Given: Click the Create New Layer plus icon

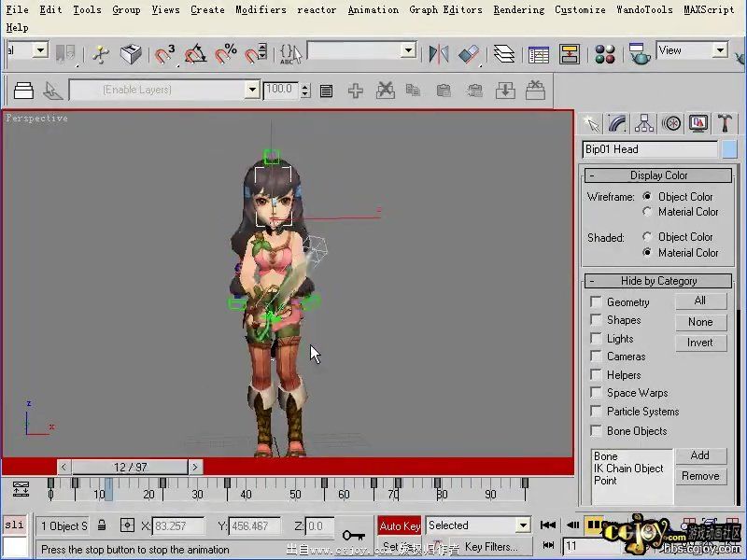Looking at the screenshot, I should pyautogui.click(x=356, y=90).
